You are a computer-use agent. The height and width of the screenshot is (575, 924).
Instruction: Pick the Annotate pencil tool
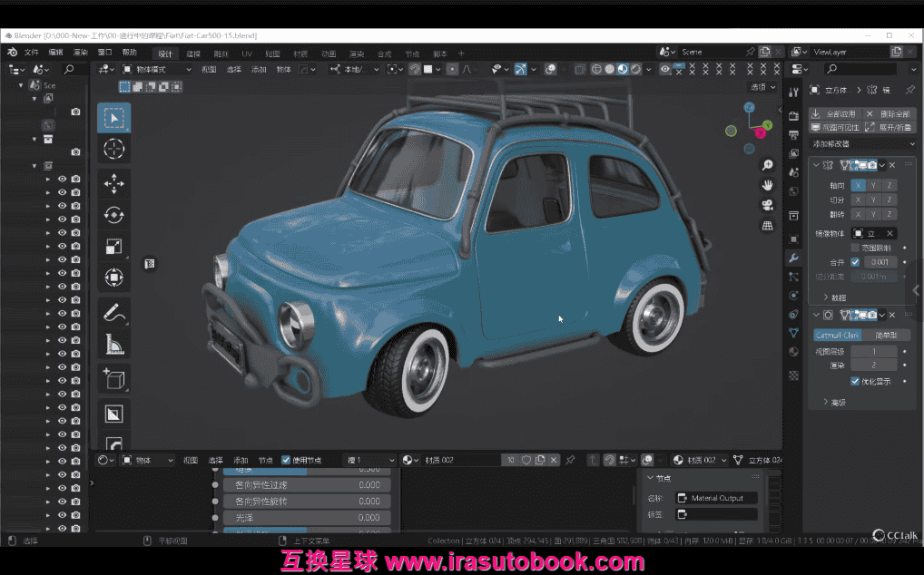114,314
